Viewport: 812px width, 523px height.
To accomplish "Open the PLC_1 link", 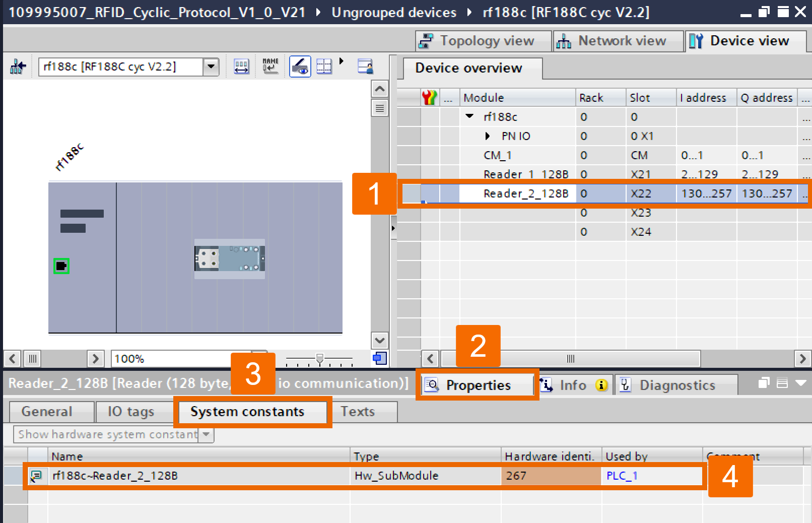I will click(622, 476).
